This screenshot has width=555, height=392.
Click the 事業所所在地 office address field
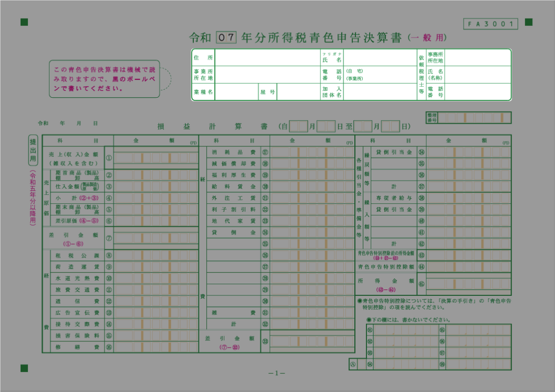click(267, 74)
